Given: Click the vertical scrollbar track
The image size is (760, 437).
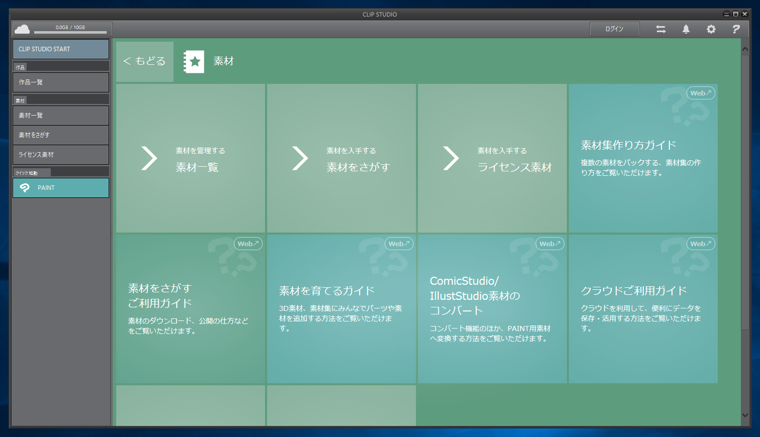Looking at the screenshot, I should pyautogui.click(x=745, y=233).
